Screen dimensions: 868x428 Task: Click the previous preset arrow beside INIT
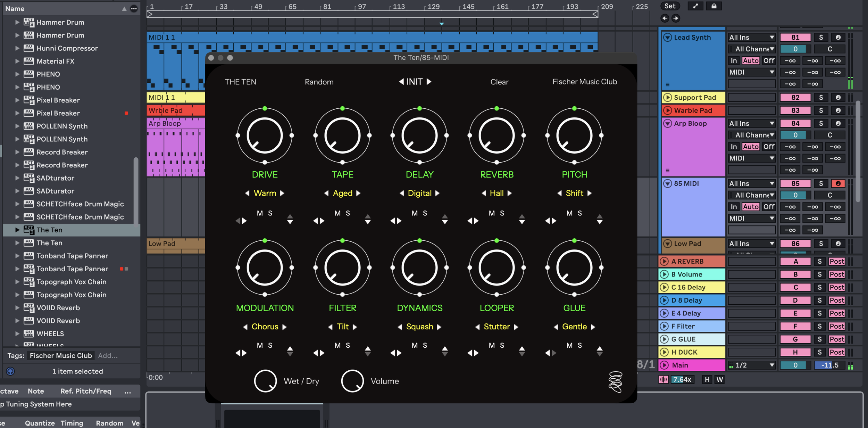pyautogui.click(x=401, y=82)
